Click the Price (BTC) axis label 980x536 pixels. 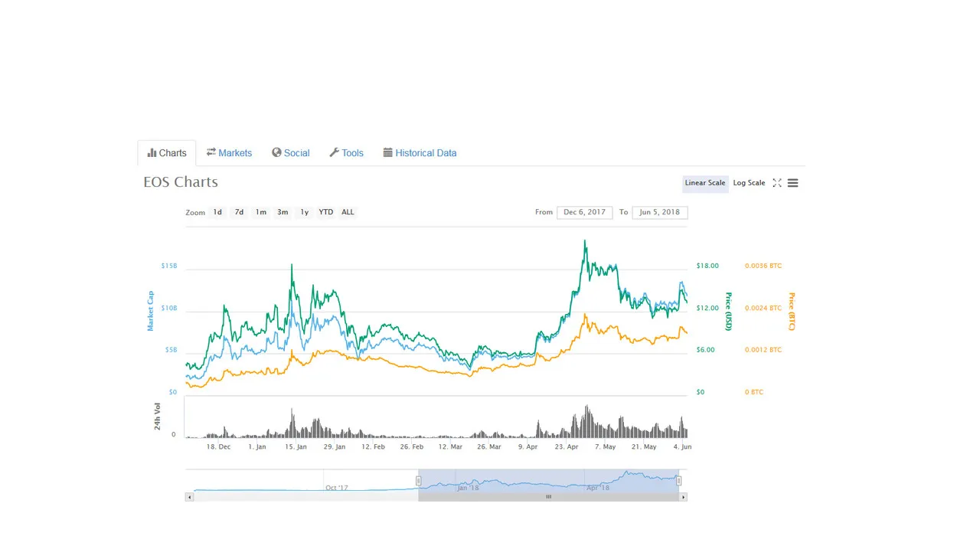pyautogui.click(x=792, y=312)
